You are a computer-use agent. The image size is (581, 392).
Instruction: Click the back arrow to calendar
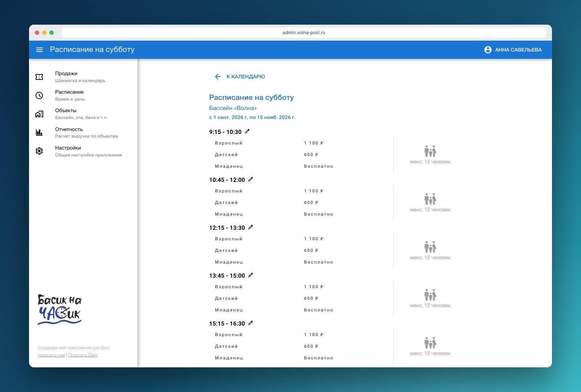tap(218, 77)
